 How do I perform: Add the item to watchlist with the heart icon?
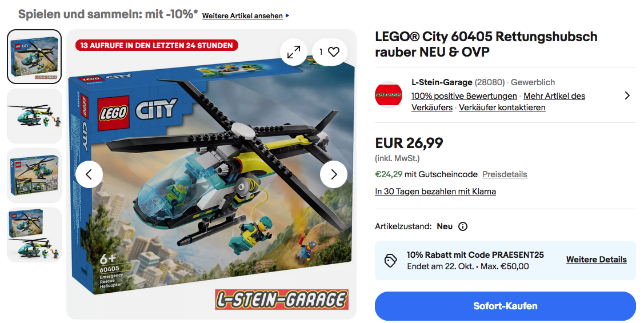(x=329, y=52)
